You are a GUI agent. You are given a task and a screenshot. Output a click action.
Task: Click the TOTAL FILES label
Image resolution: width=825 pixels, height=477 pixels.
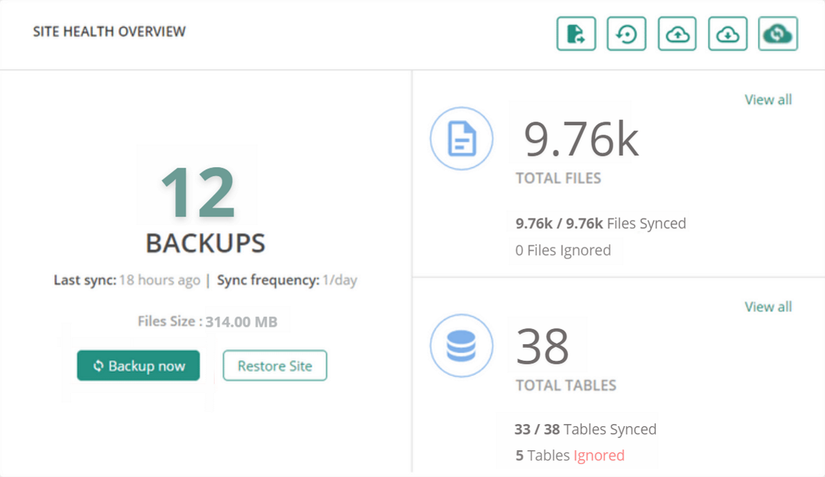(558, 178)
